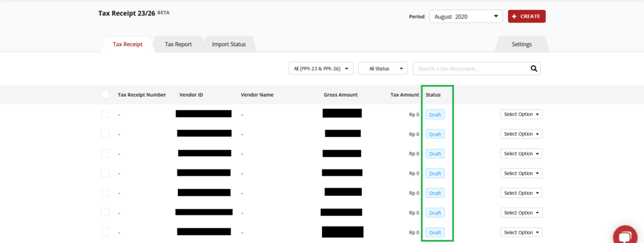The height and width of the screenshot is (243, 644).
Task: Expand the All Status filter dropdown
Action: pyautogui.click(x=382, y=69)
